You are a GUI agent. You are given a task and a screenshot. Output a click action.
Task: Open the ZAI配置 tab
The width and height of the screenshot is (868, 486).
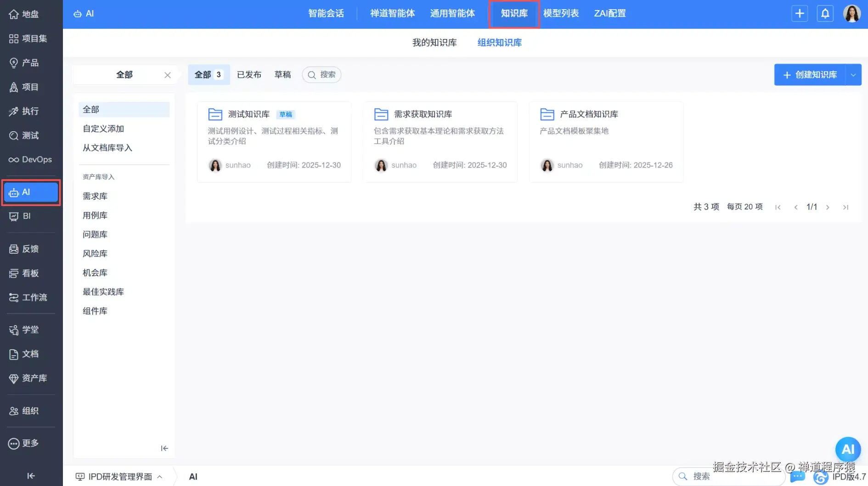[610, 14]
